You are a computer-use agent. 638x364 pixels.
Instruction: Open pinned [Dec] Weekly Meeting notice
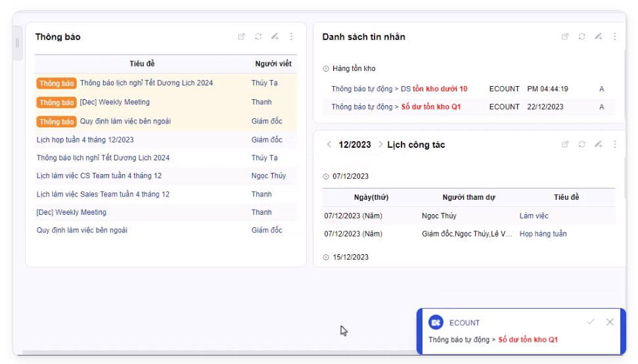[x=115, y=102]
